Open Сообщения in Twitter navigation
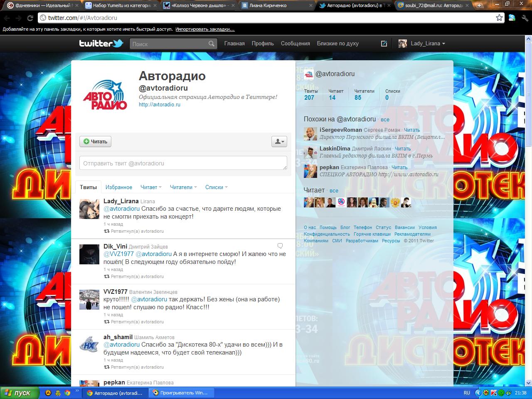The height and width of the screenshot is (399, 532). tap(296, 43)
